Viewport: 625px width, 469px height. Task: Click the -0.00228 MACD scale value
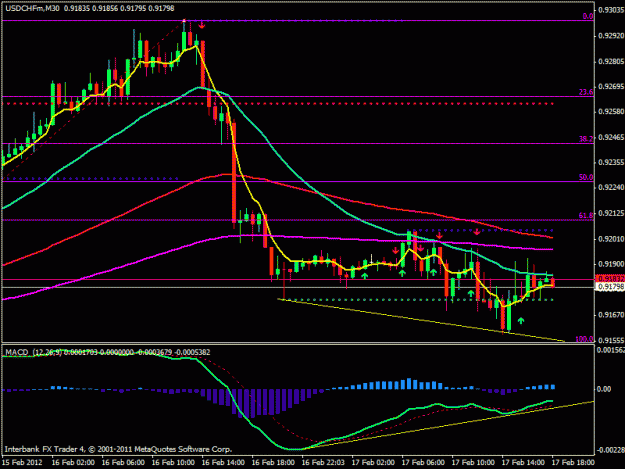[610, 450]
